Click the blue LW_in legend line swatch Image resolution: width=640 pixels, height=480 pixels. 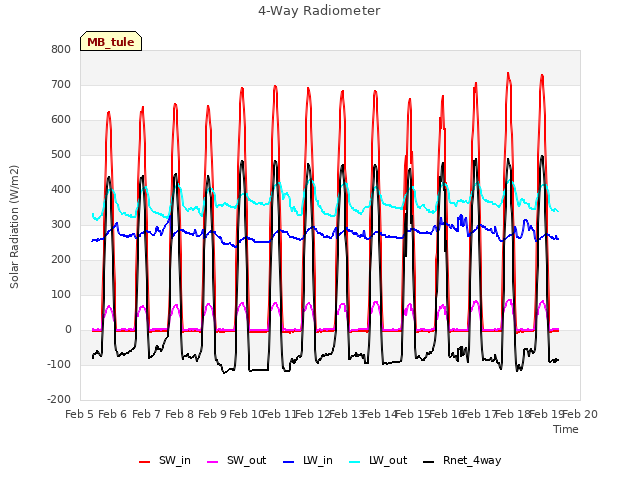tap(289, 462)
